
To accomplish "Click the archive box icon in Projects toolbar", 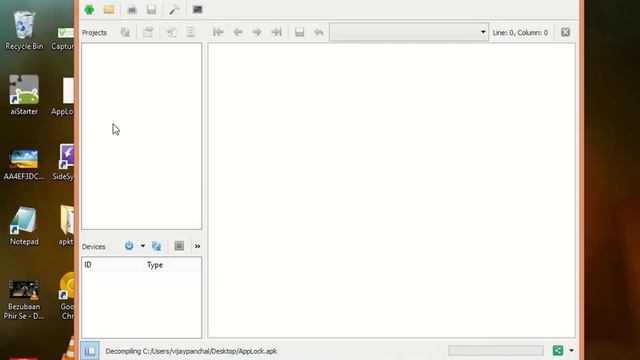I will click(x=148, y=32).
